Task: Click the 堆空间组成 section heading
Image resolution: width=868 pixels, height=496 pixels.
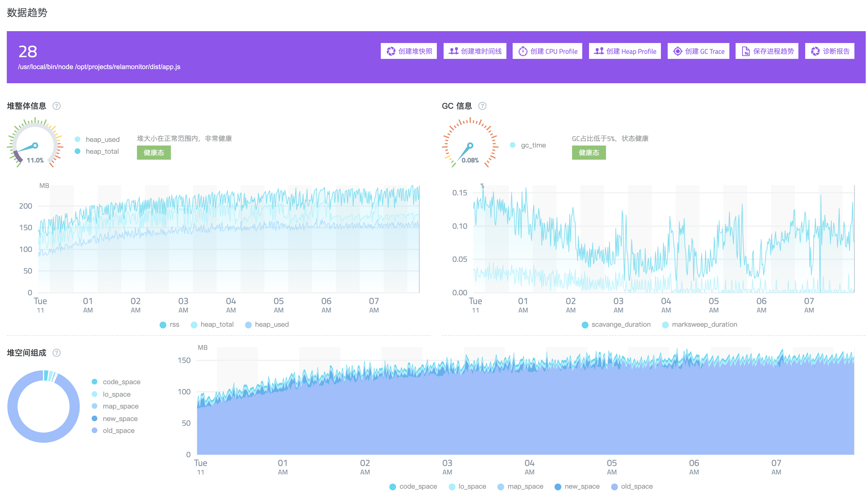Action: click(x=27, y=352)
